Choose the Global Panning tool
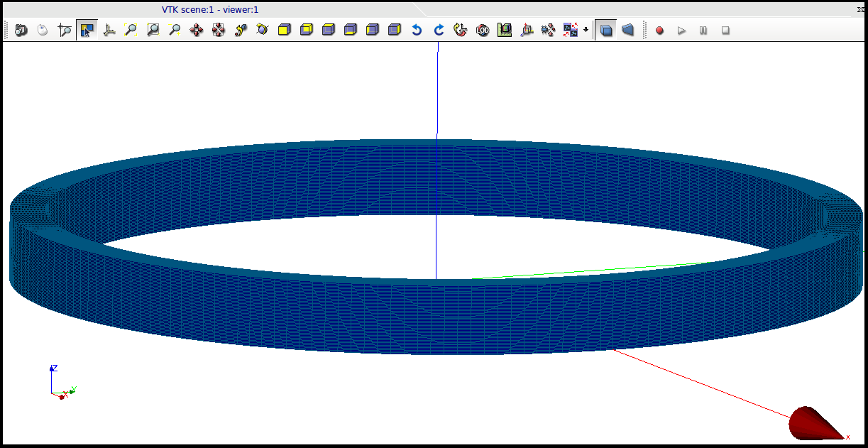Screen dimensions: 868x448 coord(219,31)
